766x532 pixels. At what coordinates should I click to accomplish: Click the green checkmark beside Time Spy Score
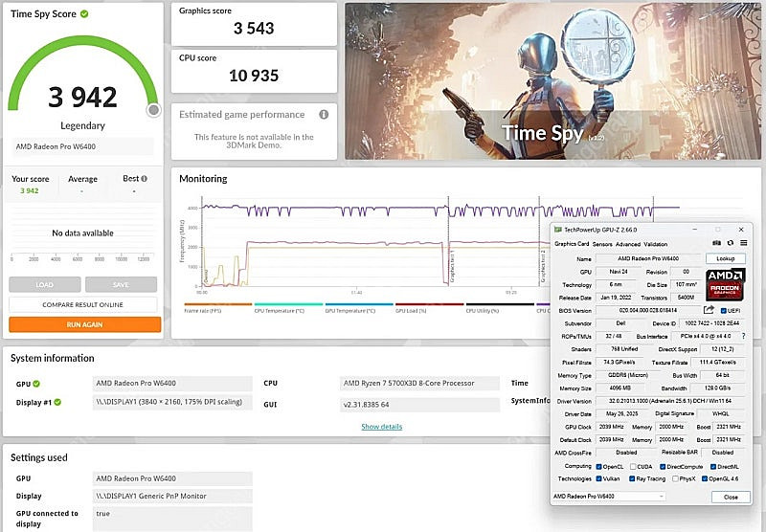coord(84,14)
